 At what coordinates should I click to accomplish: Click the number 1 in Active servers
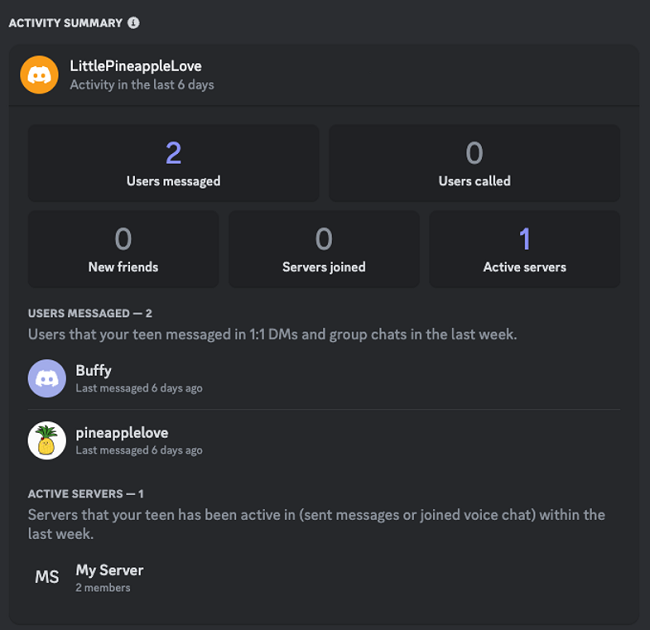tap(524, 239)
